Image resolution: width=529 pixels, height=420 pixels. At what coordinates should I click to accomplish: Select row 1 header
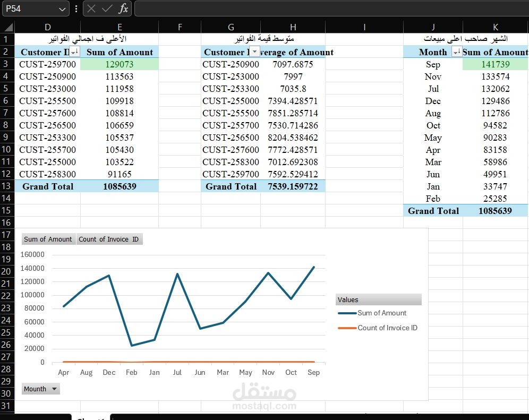7,39
